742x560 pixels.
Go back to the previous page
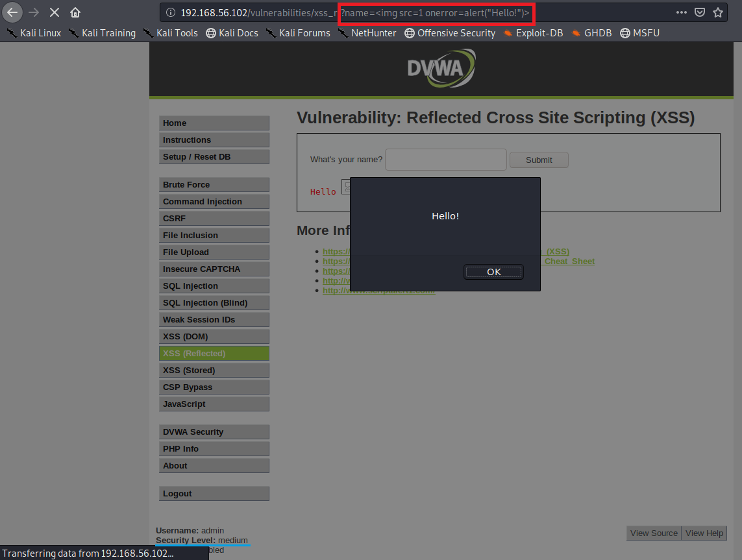[x=12, y=12]
